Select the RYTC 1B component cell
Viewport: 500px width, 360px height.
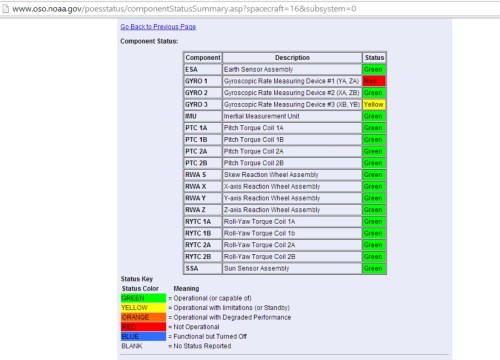[x=203, y=233]
